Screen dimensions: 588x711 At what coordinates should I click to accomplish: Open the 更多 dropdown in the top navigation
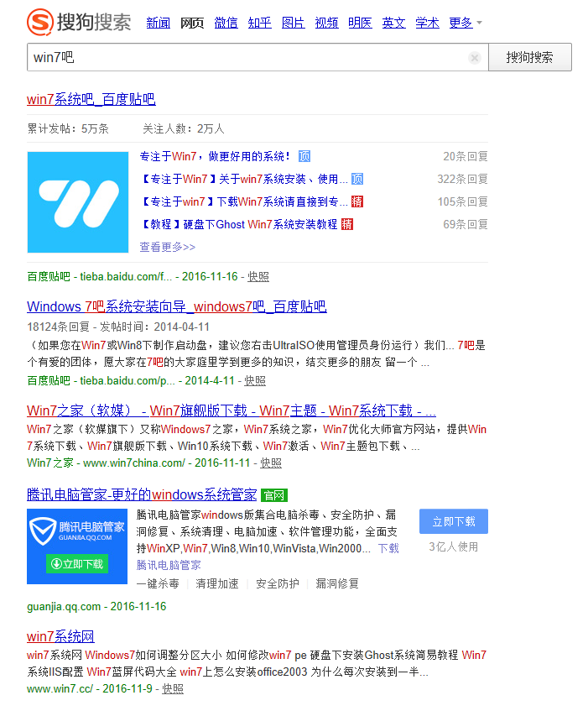[466, 22]
